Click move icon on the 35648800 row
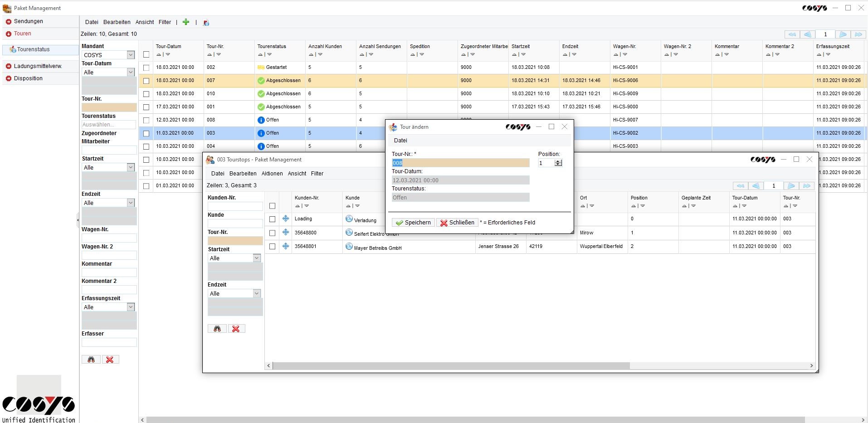This screenshot has height=423, width=868. coord(286,232)
